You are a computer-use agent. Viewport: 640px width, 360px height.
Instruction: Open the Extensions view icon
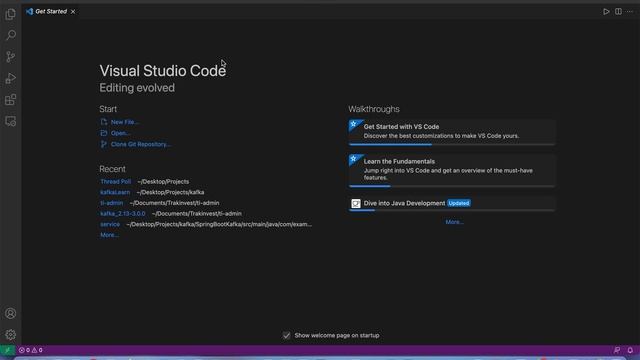(x=11, y=100)
